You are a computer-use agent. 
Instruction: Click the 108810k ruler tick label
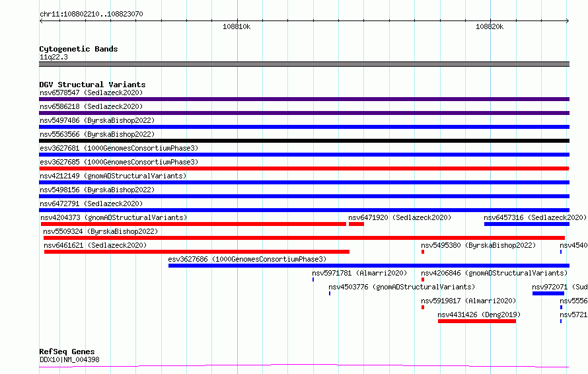click(237, 26)
